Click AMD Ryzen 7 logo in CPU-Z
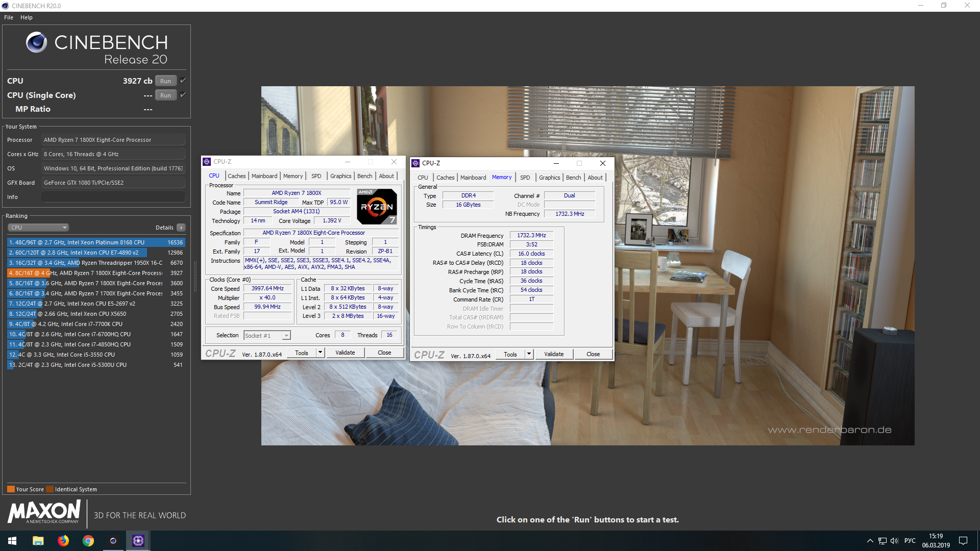 377,207
